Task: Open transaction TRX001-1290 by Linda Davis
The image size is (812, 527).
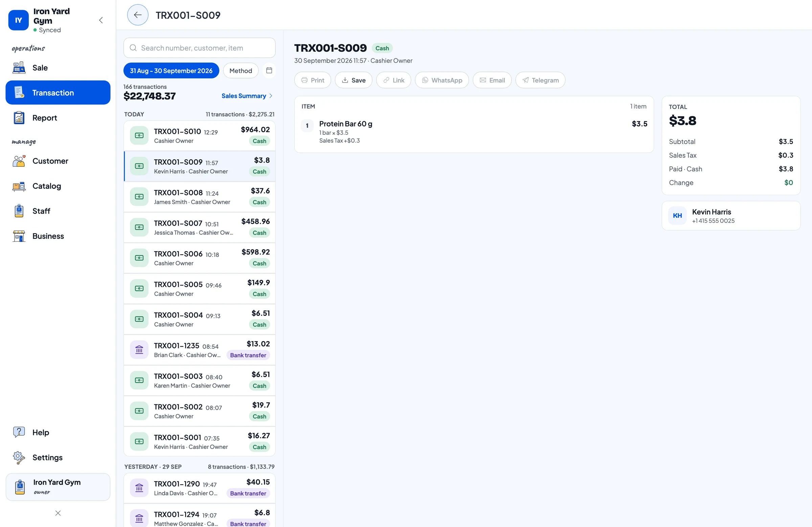Action: [199, 488]
